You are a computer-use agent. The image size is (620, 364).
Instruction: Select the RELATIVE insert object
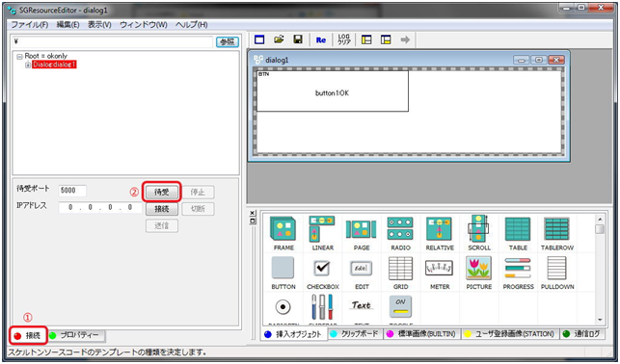(440, 233)
